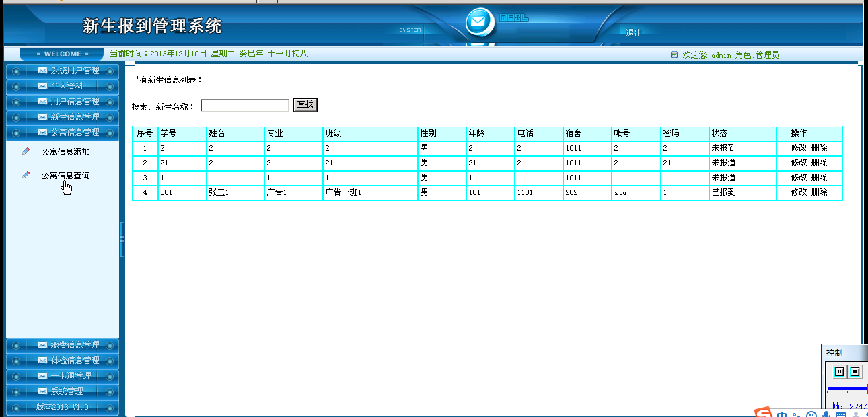Click the WELCOME banner label
Image resolution: width=868 pixels, height=417 pixels.
point(63,54)
